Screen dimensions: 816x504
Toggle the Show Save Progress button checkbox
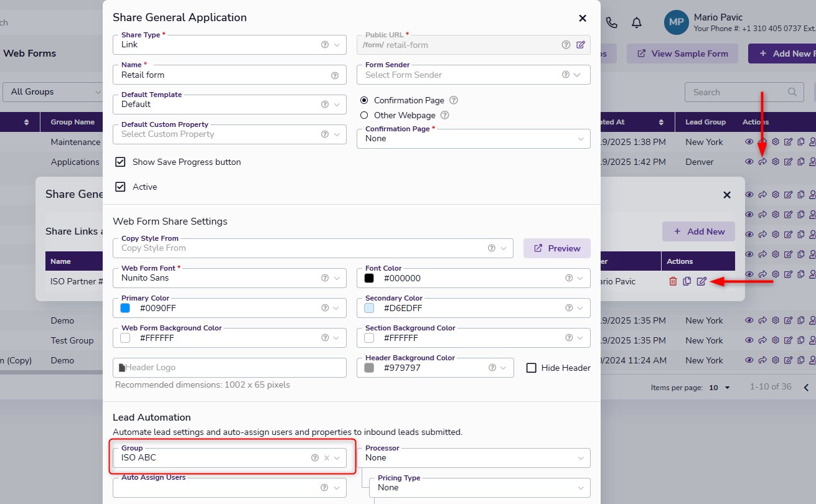(x=121, y=162)
